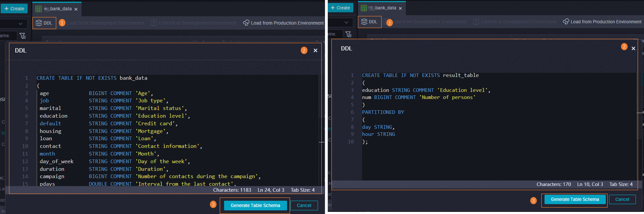Expand the left panel dropdown chevron

20,24
